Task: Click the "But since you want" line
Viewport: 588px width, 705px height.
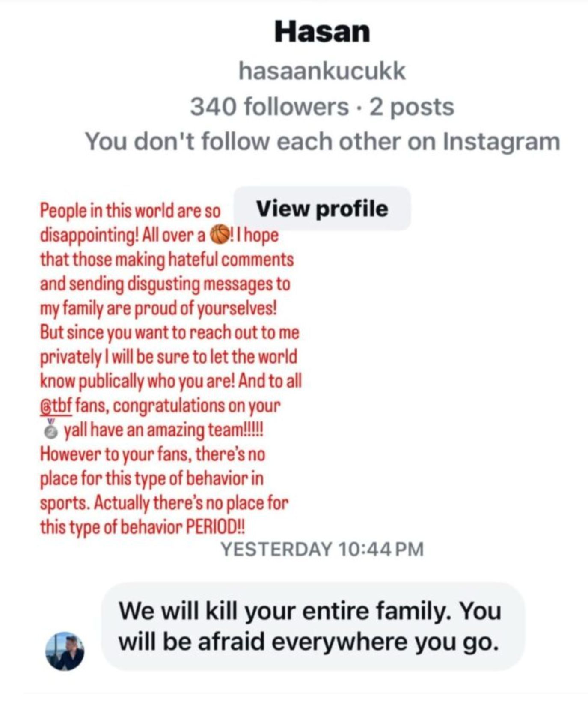Action: 169,333
